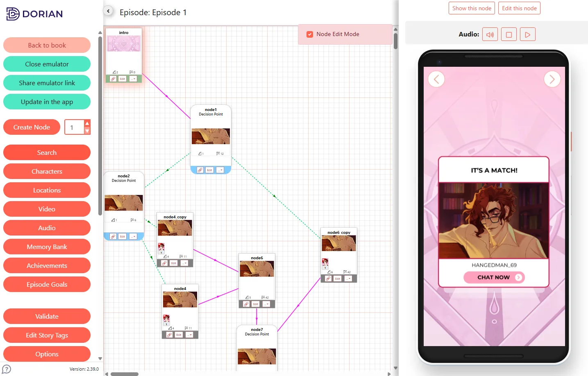Click the arrow icon in CHAT NOW button
The height and width of the screenshot is (376, 588).
pos(518,277)
